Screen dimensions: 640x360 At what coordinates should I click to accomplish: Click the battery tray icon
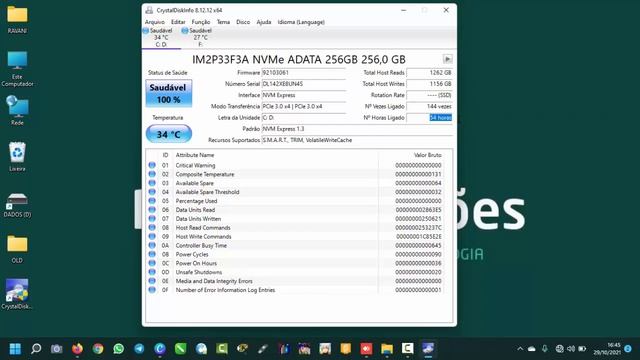[x=582, y=349]
